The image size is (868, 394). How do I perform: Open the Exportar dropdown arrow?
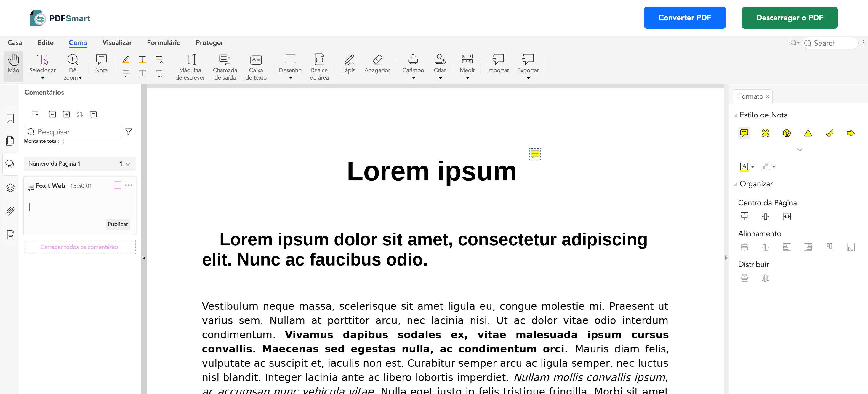click(x=528, y=78)
